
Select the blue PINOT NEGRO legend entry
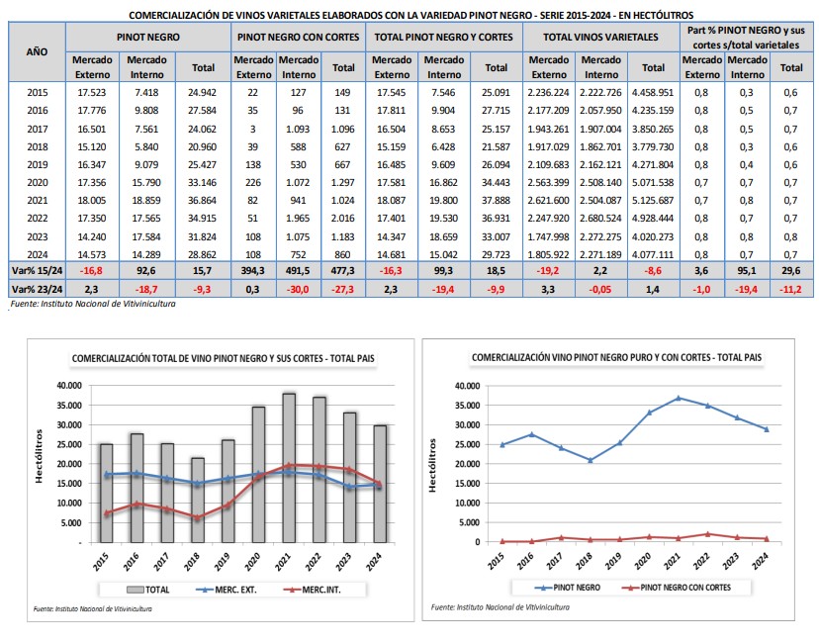567,588
